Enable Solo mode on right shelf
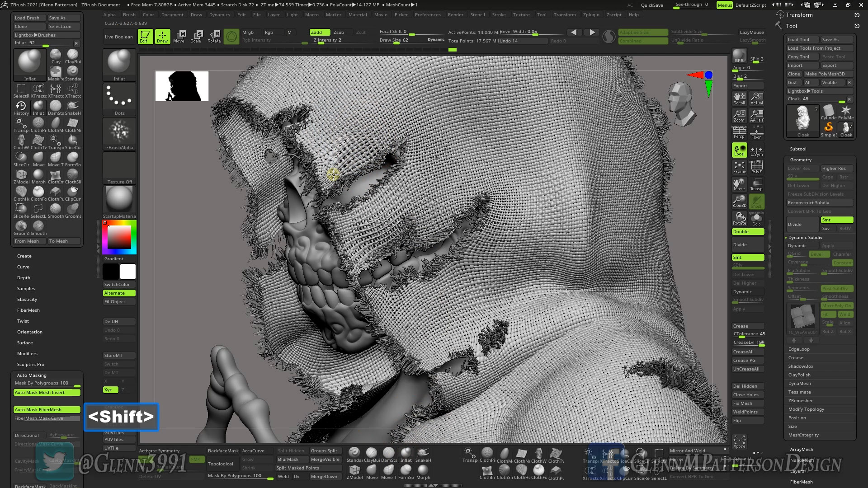 coord(756,219)
